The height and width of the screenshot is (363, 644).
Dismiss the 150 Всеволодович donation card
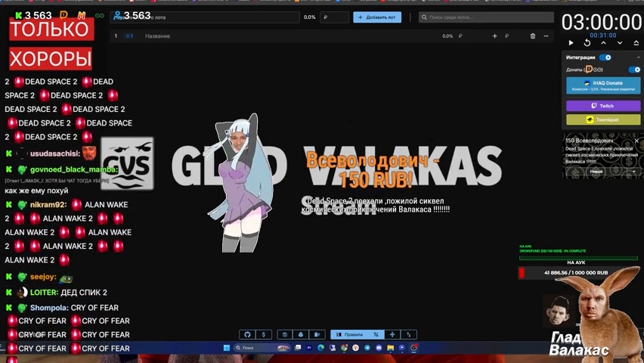[x=636, y=141]
